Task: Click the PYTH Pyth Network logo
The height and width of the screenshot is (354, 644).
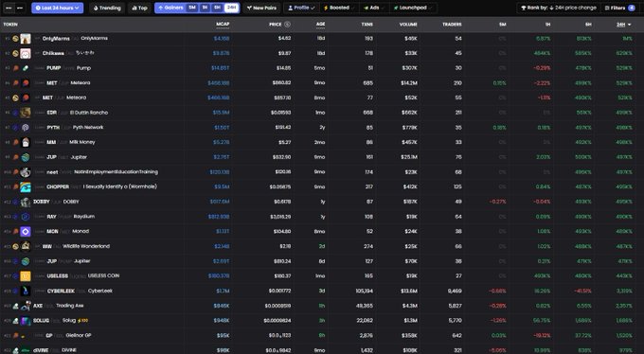Action: (26, 128)
